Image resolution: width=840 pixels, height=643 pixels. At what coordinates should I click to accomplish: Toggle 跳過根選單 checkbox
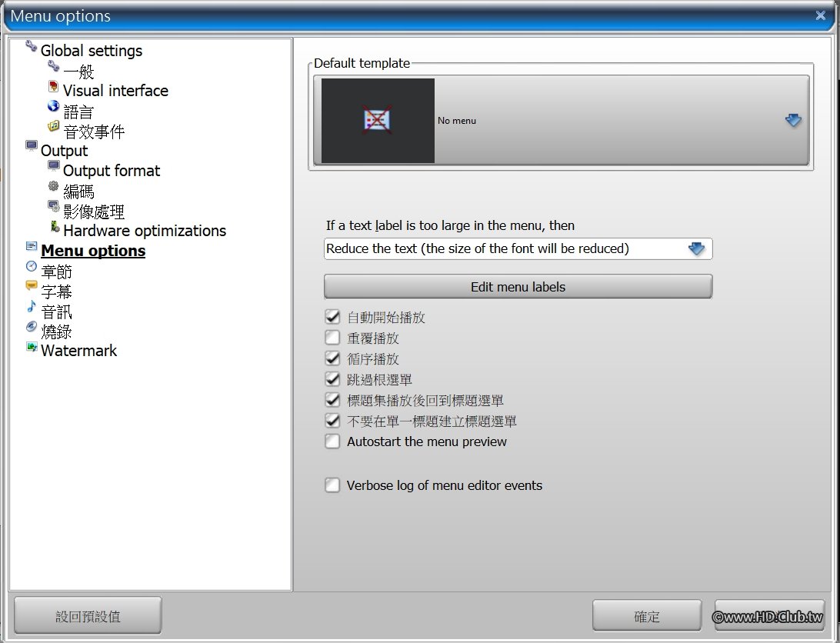[332, 379]
